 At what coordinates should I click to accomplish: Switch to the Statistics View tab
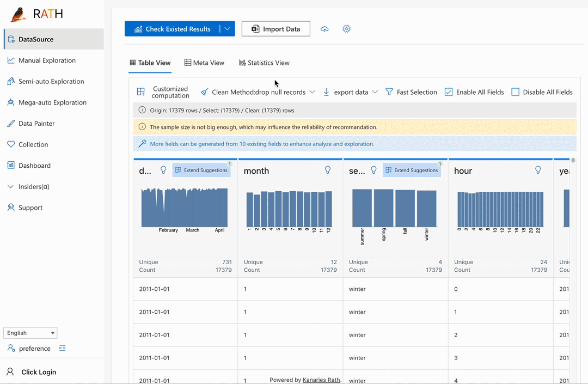point(264,63)
